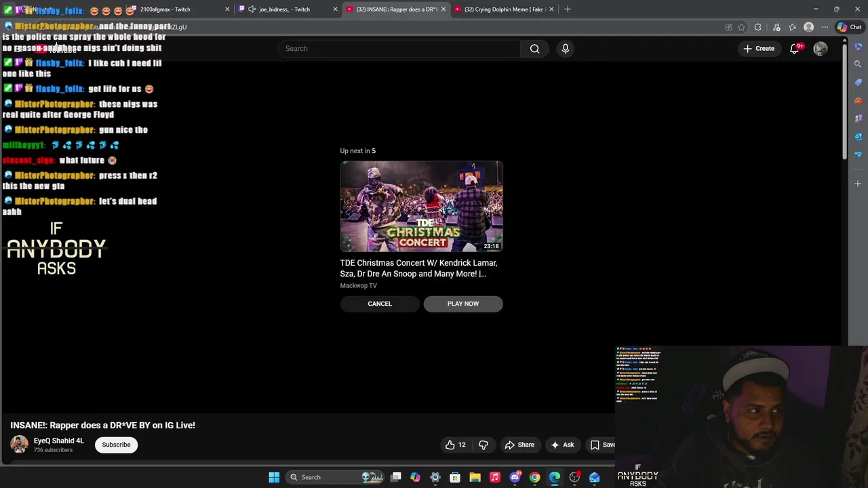Screen dimensions: 868x488
Task: Open a new browser tab
Action: click(568, 9)
